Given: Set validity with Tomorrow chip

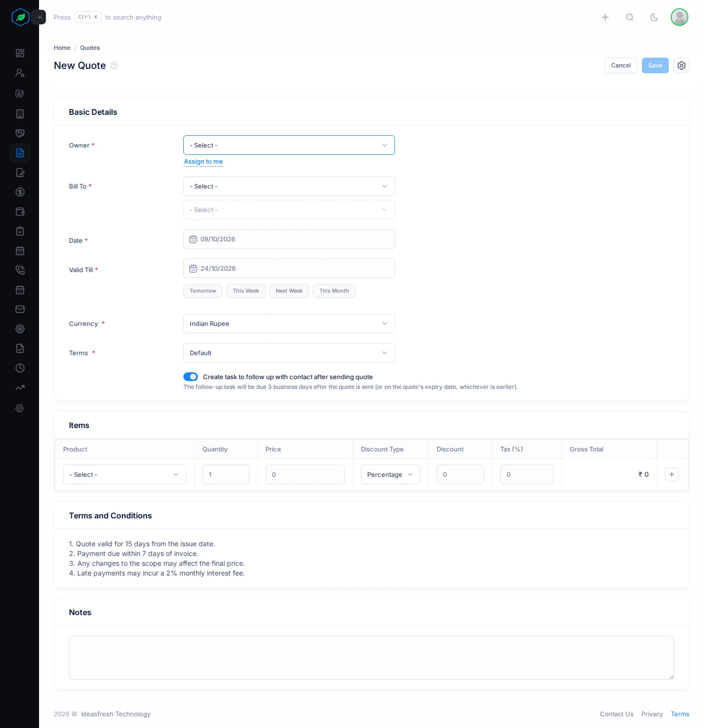Looking at the screenshot, I should [x=203, y=291].
